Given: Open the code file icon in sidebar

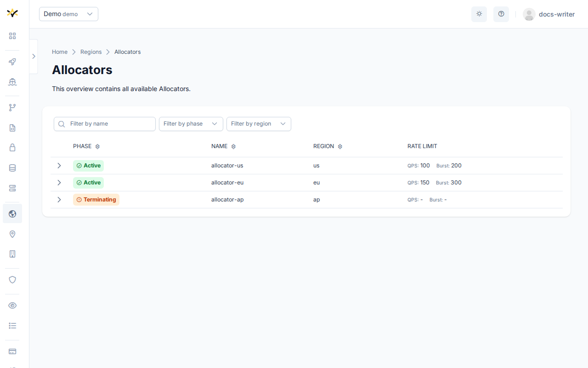Looking at the screenshot, I should [x=12, y=128].
